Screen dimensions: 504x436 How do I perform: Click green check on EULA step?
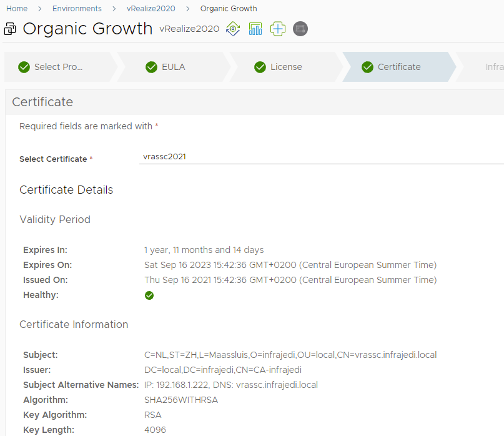(151, 67)
